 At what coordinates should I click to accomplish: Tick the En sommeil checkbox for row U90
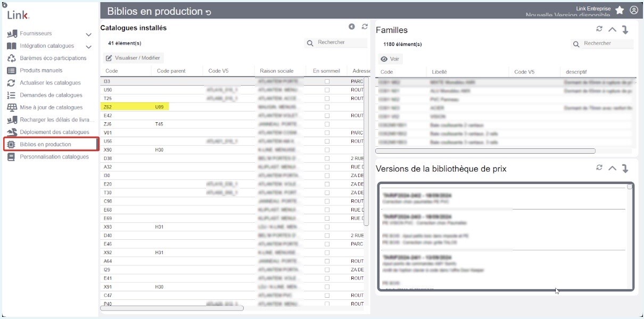click(x=327, y=90)
